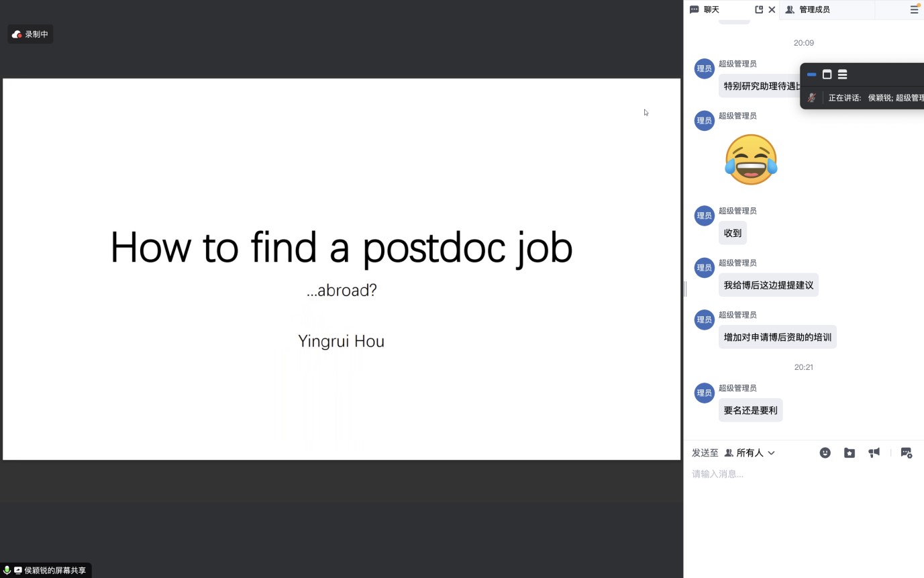The width and height of the screenshot is (924, 578).
Task: Click the 录制中 recording indicator
Action: pos(30,34)
